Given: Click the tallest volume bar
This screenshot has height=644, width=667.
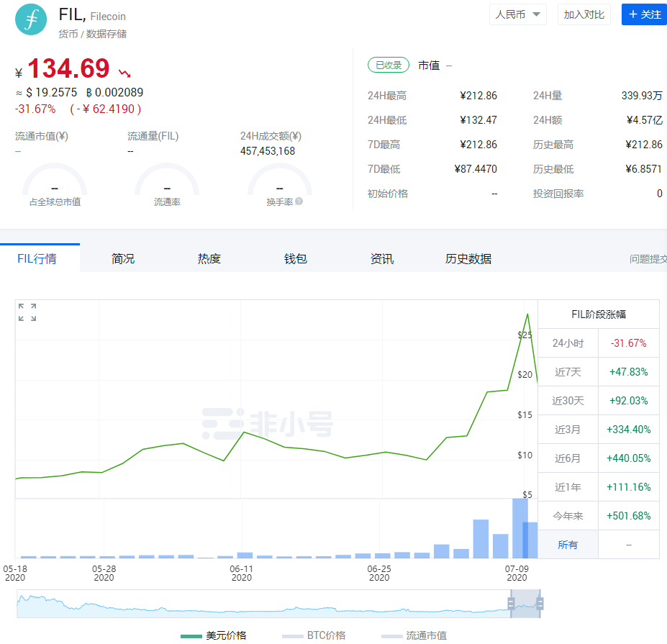Looking at the screenshot, I should click(x=519, y=528).
